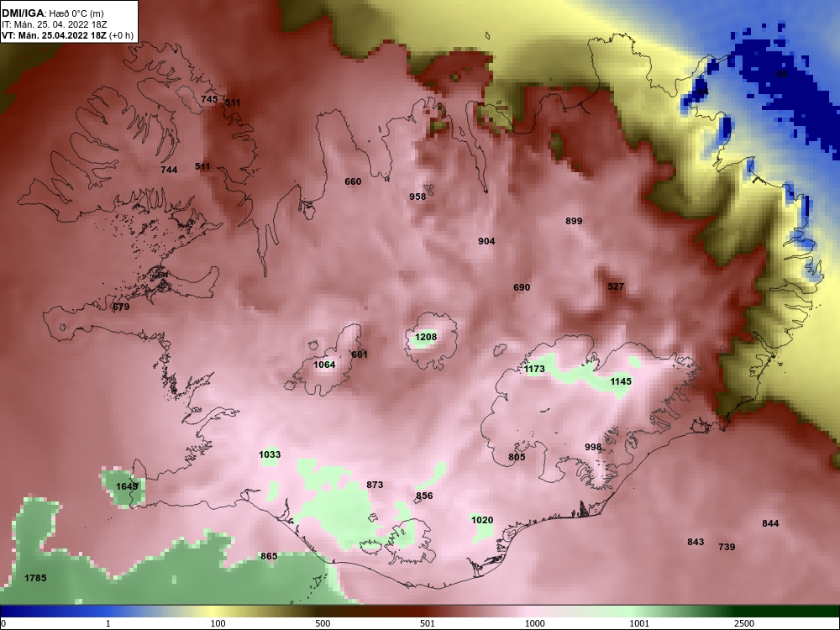840x630 pixels.
Task: Select the 844 height value
Action: pos(770,523)
